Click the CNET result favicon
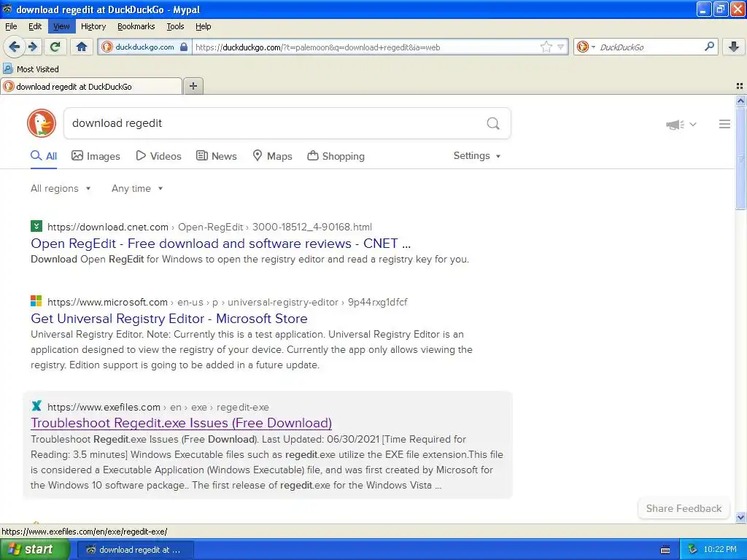 [x=36, y=226]
